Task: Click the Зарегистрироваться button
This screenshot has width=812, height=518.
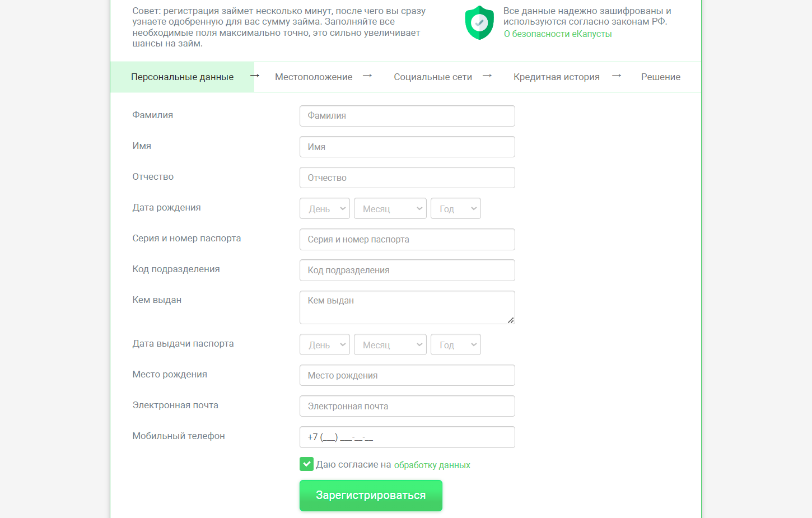Action: (371, 496)
